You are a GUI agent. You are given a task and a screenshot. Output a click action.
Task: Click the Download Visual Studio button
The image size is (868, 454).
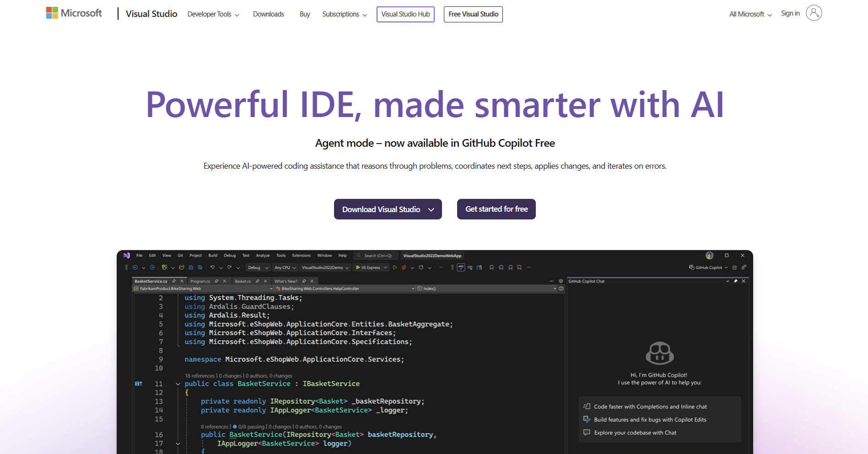(x=388, y=209)
